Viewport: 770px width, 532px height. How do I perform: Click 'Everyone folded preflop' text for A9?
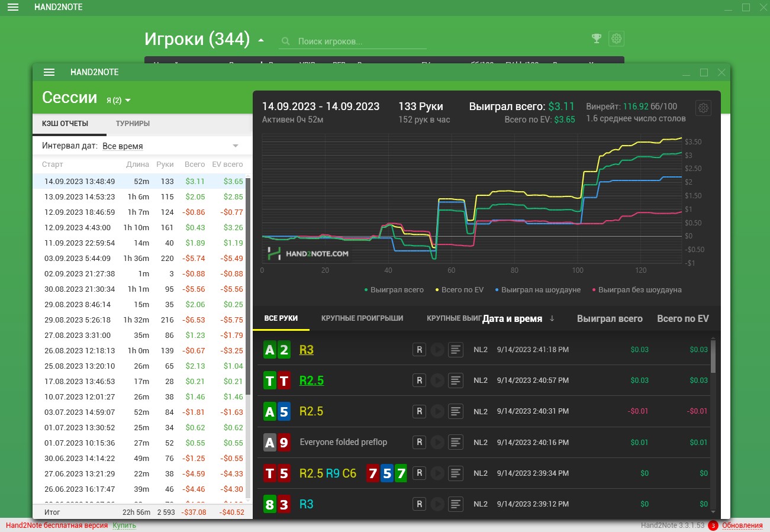pos(343,442)
